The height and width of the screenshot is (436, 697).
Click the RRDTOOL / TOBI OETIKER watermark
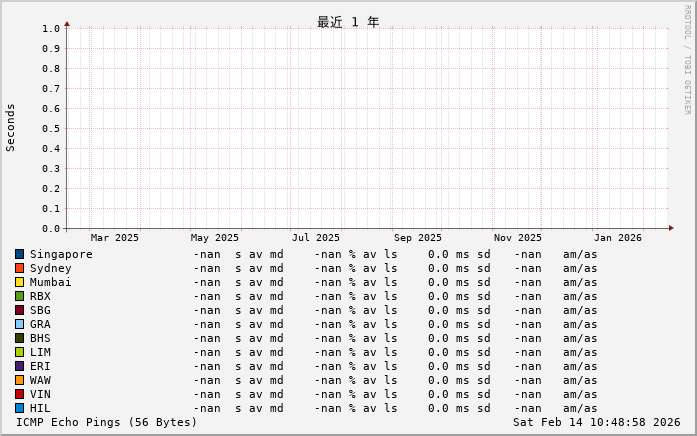point(687,59)
